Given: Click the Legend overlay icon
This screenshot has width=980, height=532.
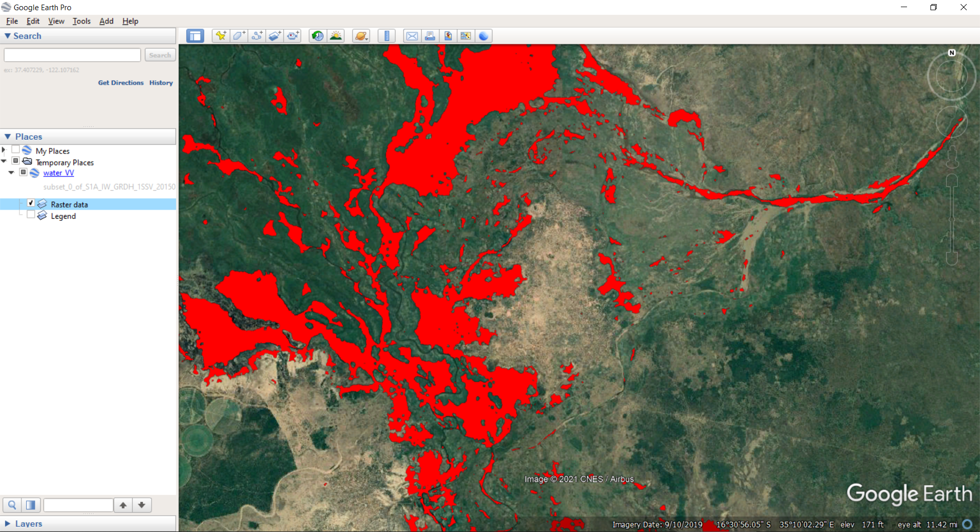Looking at the screenshot, I should pyautogui.click(x=42, y=216).
